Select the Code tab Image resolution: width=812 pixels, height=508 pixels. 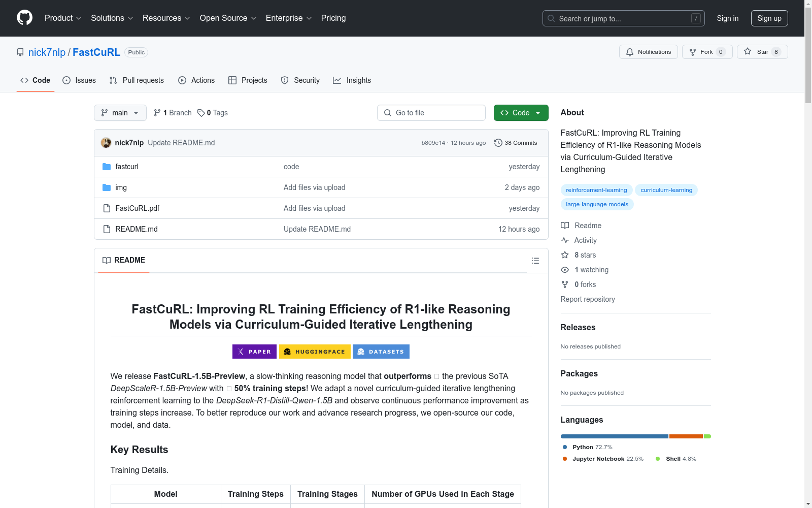[x=36, y=80]
